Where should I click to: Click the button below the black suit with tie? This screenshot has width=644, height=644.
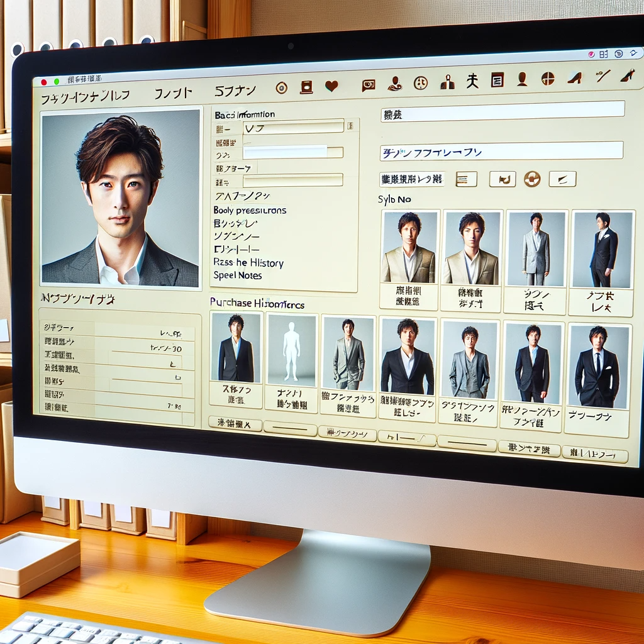click(595, 454)
